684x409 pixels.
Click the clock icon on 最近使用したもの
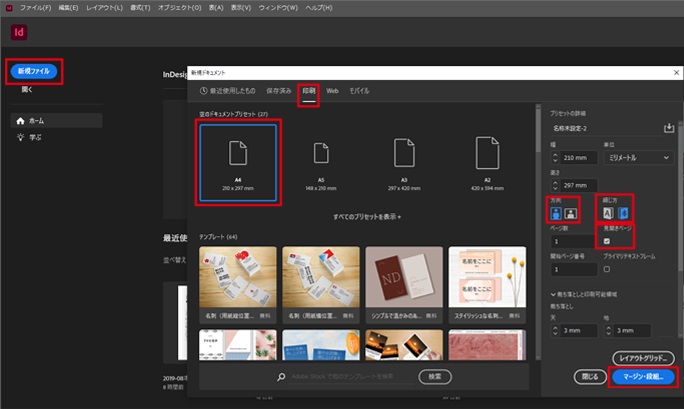(203, 91)
